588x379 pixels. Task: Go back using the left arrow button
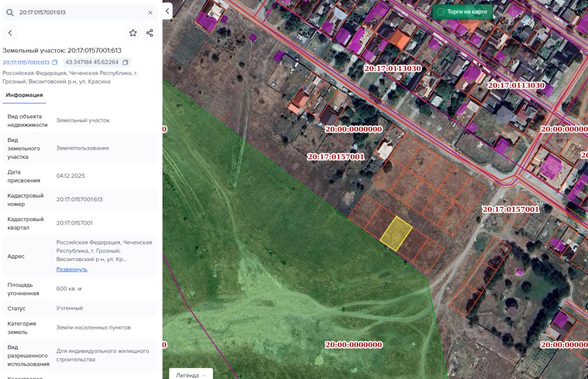[x=10, y=33]
